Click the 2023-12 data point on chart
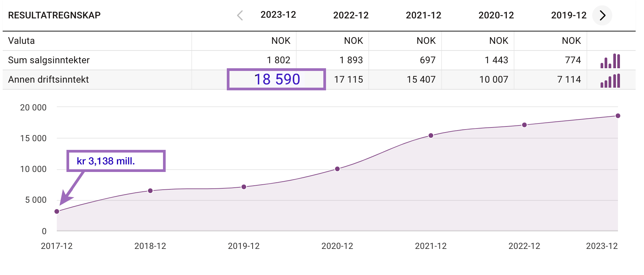This screenshot has height=275, width=644. pyautogui.click(x=618, y=116)
